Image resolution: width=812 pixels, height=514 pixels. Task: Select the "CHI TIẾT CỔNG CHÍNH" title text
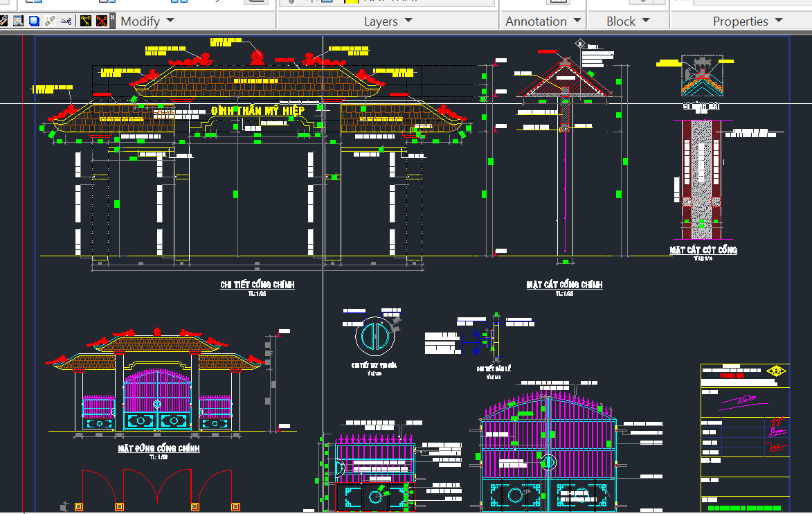pos(258,285)
